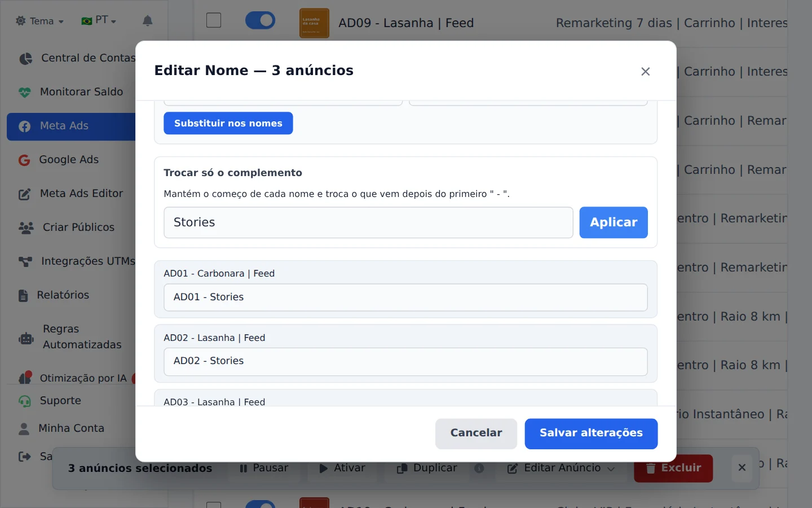Click the sign-out icon in sidebar
The width and height of the screenshot is (812, 508).
pyautogui.click(x=25, y=456)
